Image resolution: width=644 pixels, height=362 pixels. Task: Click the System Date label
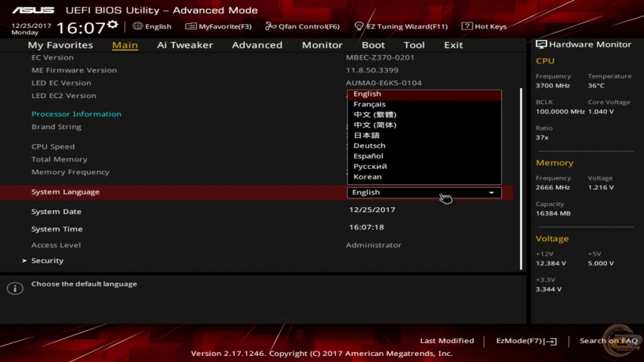pyautogui.click(x=57, y=212)
